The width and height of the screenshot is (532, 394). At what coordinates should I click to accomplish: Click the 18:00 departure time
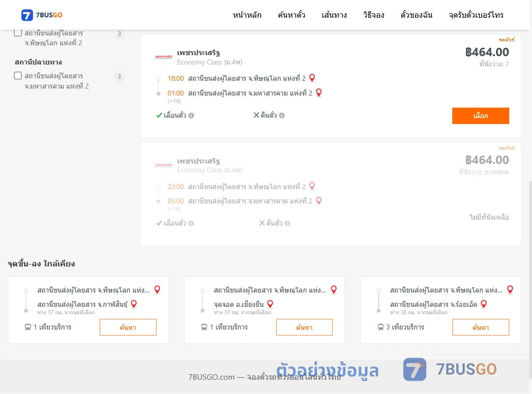coord(176,78)
